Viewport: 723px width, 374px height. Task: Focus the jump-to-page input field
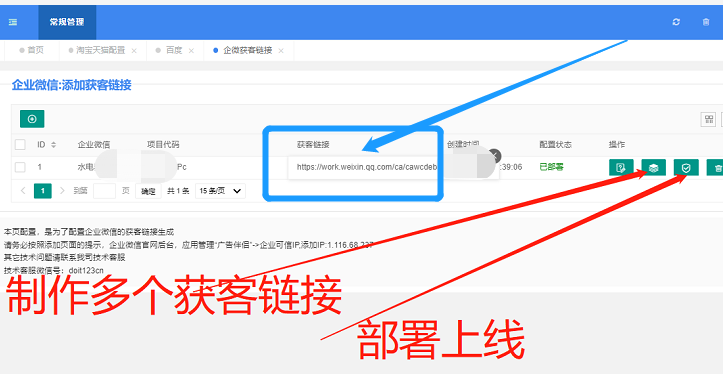(104, 190)
